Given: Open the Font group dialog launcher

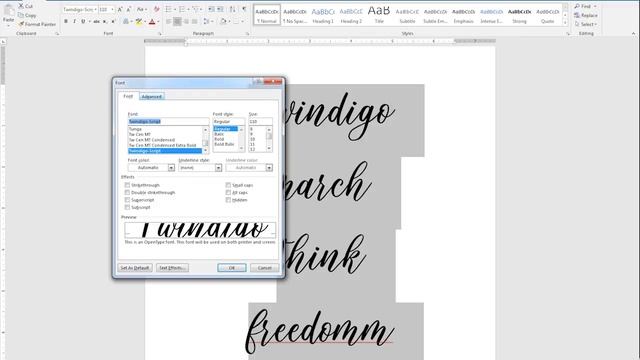Looking at the screenshot, I should [x=160, y=33].
